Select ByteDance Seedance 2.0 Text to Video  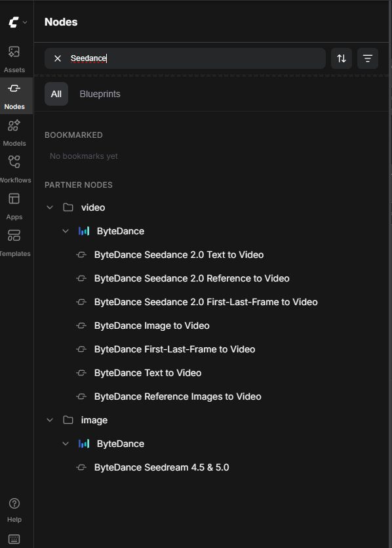click(x=179, y=255)
